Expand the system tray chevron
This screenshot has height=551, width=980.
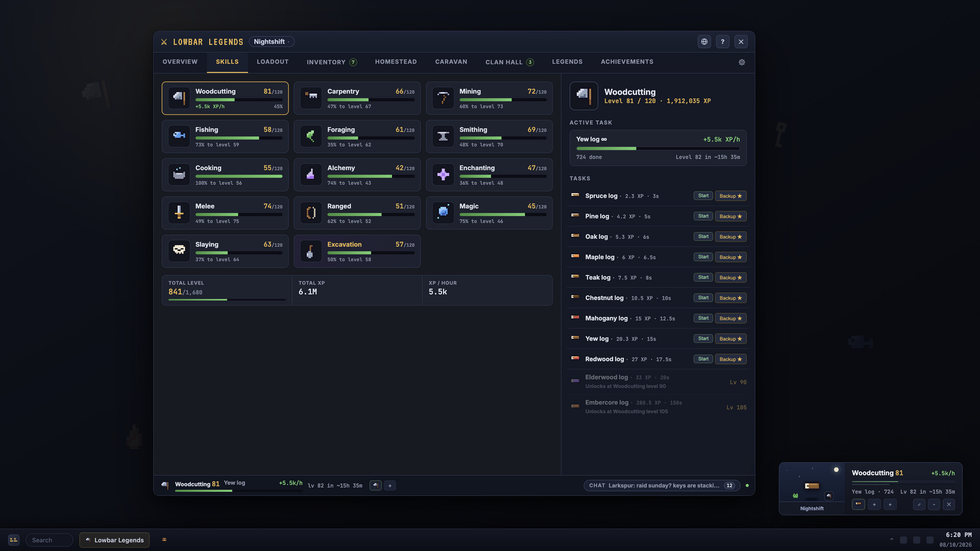(x=892, y=540)
